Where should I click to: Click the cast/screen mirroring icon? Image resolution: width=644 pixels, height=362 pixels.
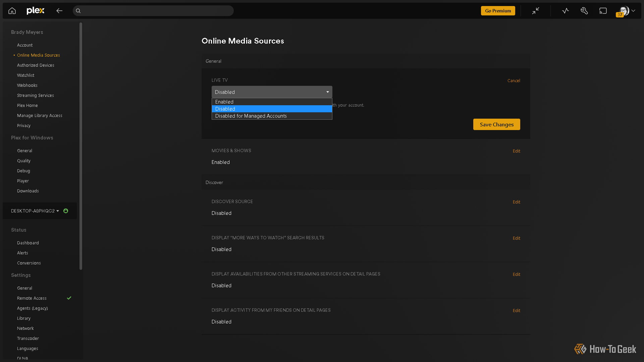coord(603,11)
